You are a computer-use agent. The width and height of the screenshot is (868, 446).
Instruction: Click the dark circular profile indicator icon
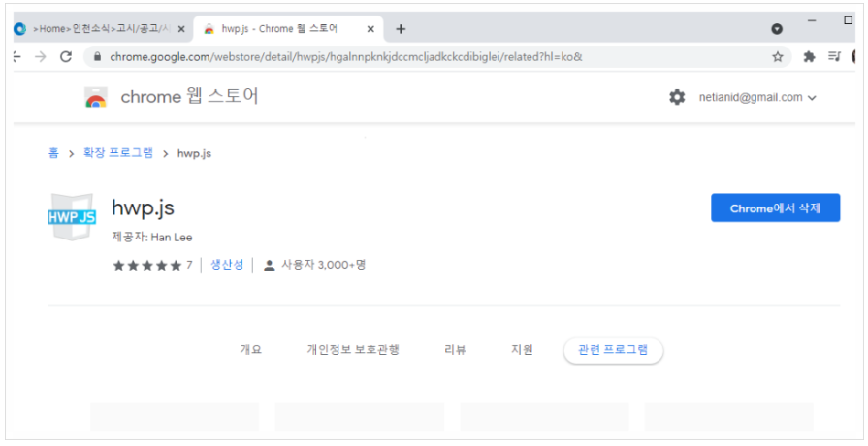click(777, 29)
